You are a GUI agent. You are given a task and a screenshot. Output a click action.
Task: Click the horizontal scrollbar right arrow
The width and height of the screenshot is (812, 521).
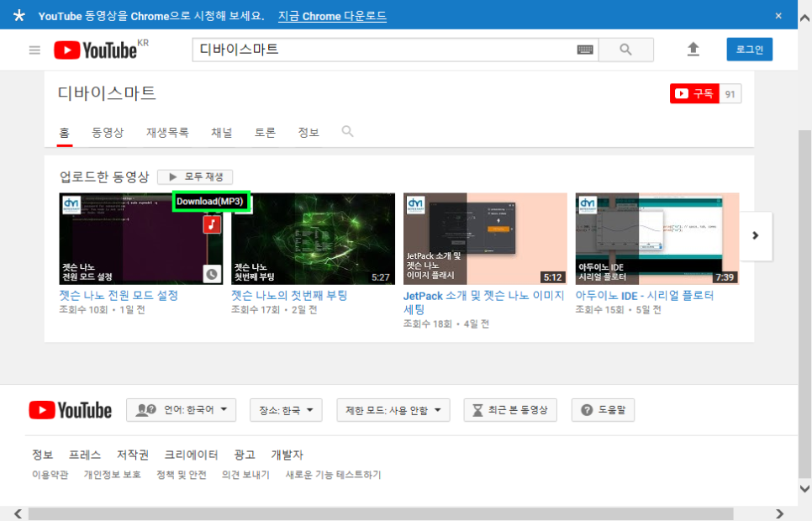click(x=779, y=513)
